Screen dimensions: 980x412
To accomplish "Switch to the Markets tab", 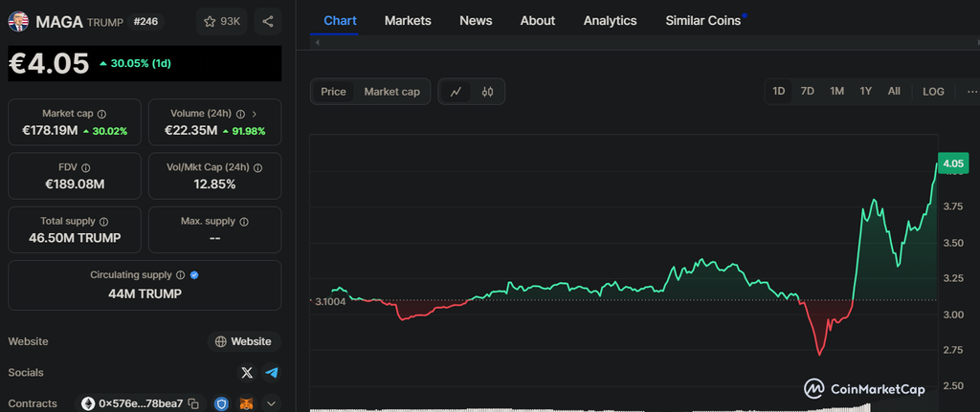I will (x=408, y=20).
